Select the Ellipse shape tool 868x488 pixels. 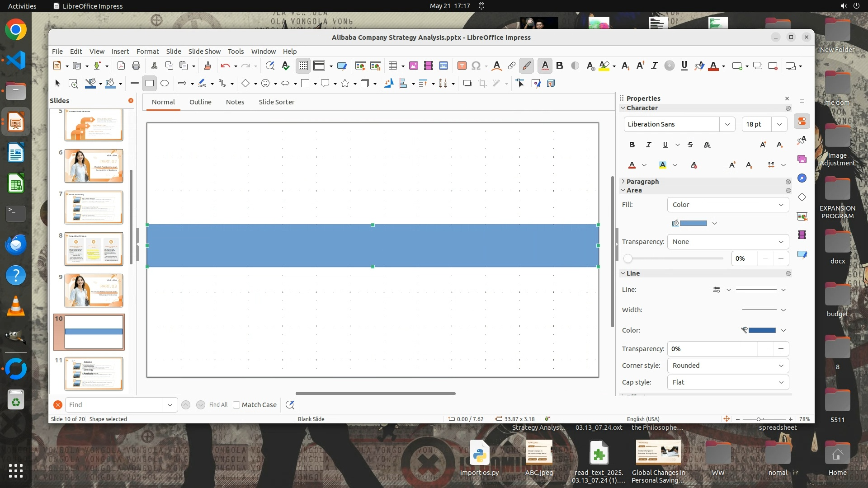click(x=165, y=84)
